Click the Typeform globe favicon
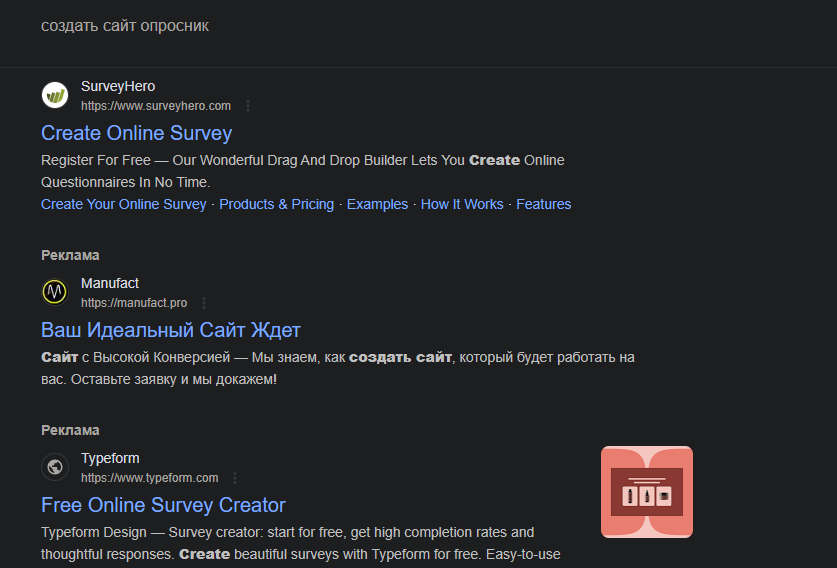The height and width of the screenshot is (568, 837). [x=54, y=467]
